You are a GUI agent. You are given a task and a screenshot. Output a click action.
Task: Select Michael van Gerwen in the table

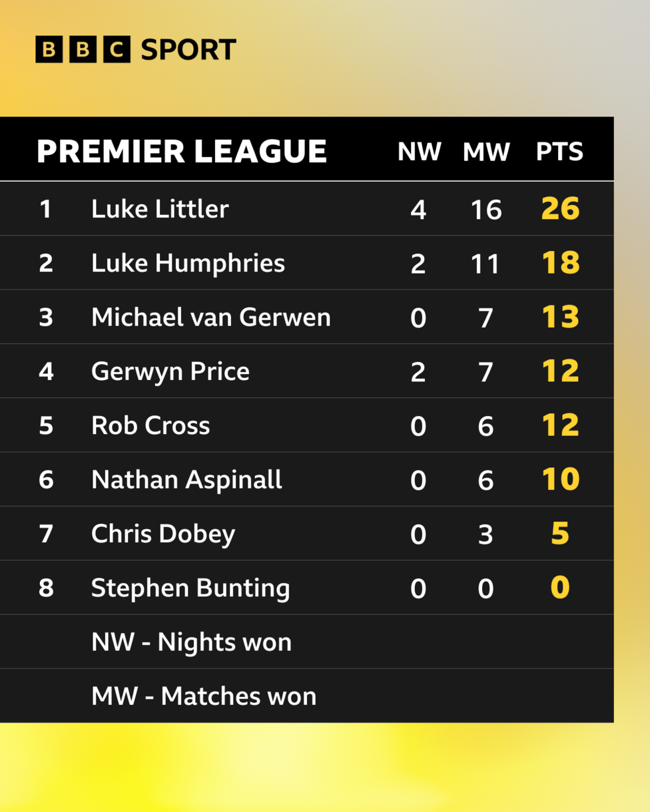(x=210, y=317)
